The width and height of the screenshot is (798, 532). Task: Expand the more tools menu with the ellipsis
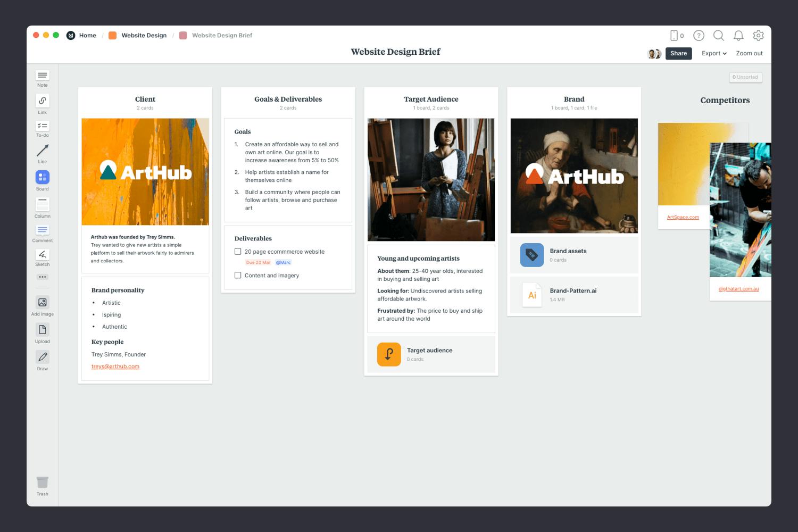point(42,277)
